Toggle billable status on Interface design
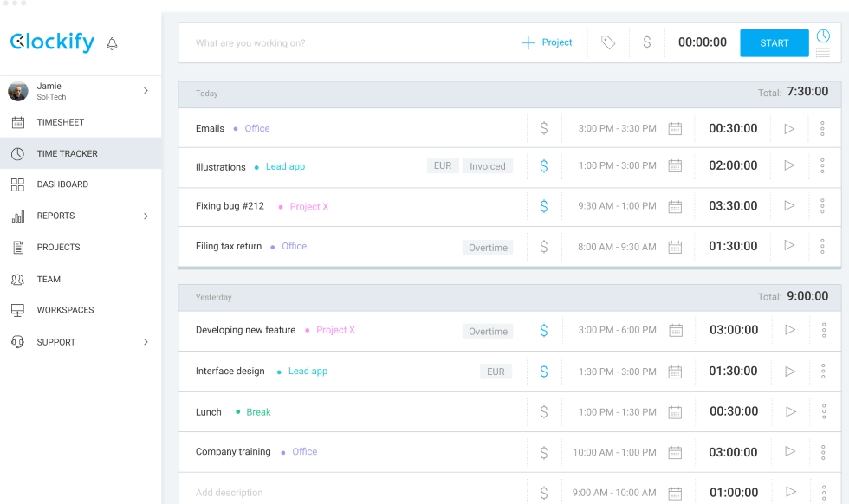 (x=544, y=371)
